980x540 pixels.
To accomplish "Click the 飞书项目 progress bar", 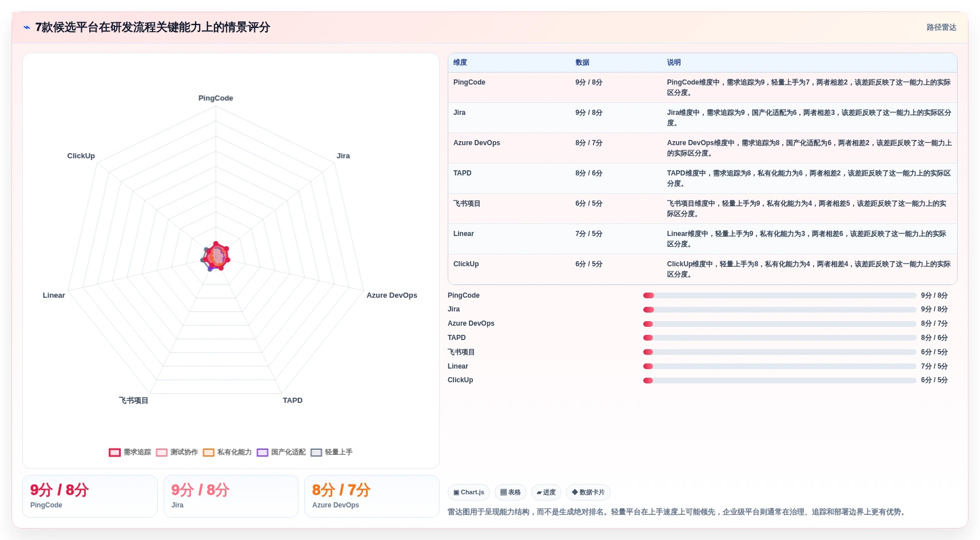I will click(x=779, y=352).
